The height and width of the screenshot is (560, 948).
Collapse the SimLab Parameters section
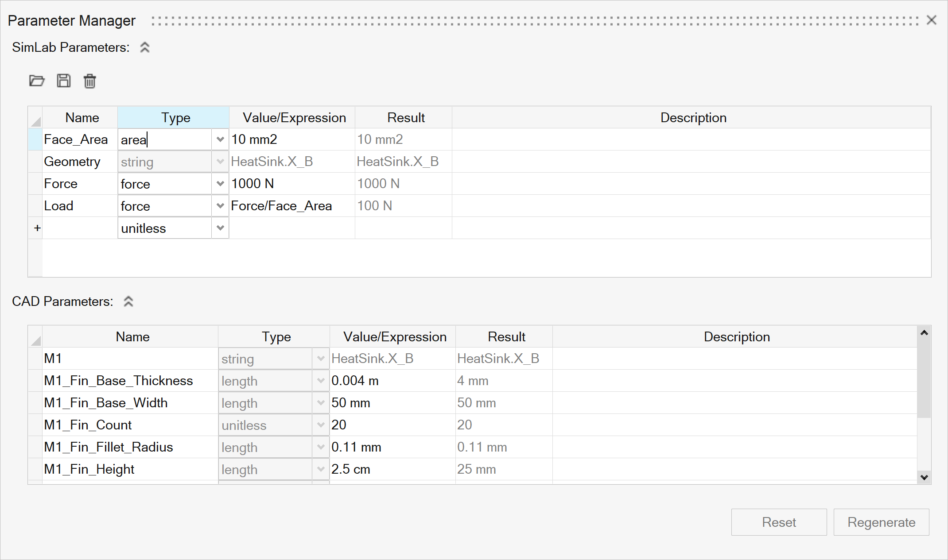[x=145, y=47]
